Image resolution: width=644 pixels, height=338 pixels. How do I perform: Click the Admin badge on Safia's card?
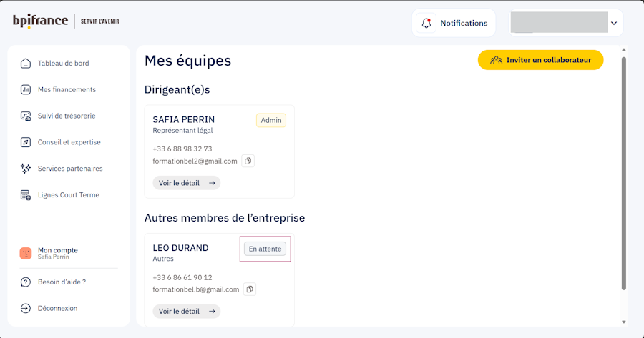coord(271,120)
